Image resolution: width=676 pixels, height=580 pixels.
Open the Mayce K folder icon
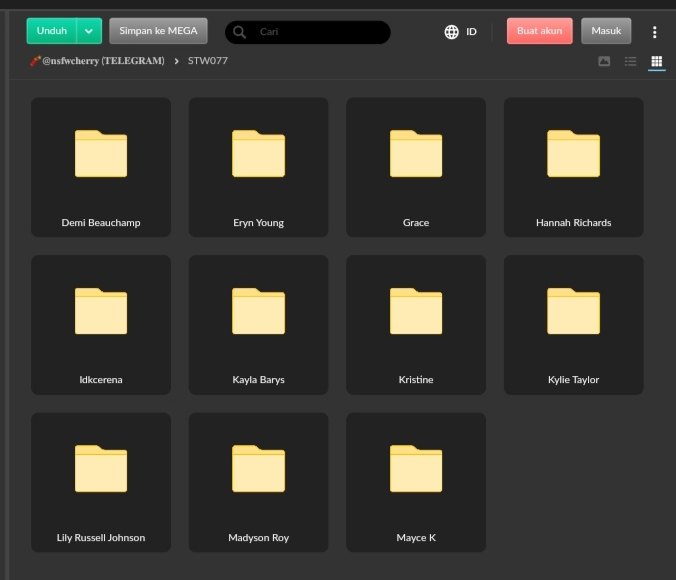coord(416,469)
